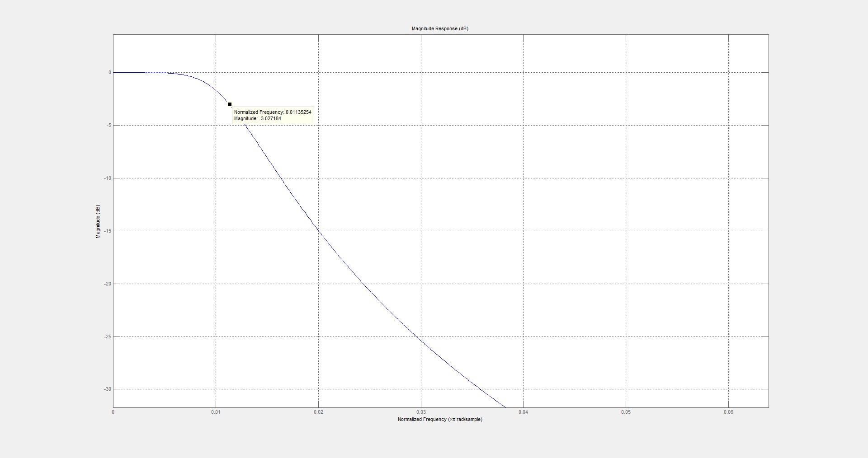This screenshot has width=868, height=458.
Task: Click the y-axis tick label -25
Action: click(x=107, y=336)
